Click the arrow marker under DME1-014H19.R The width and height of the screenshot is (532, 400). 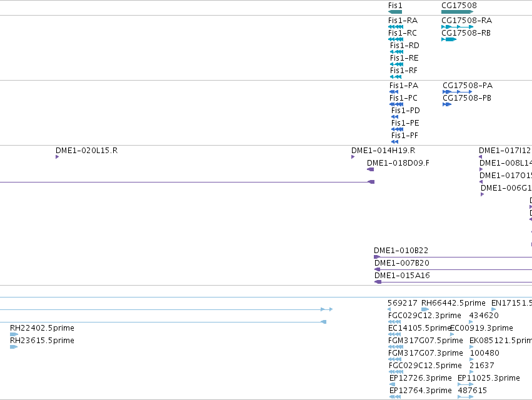coord(353,157)
